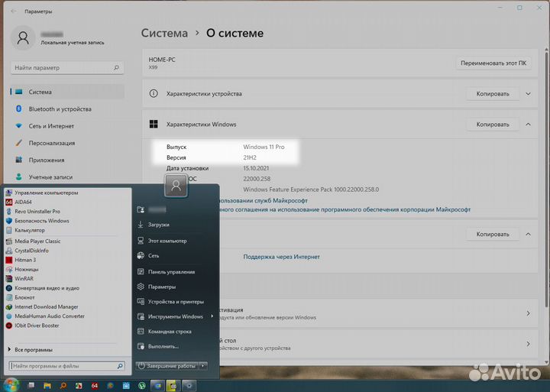The height and width of the screenshot is (392, 550).
Task: Open Параметры from Start menu
Action: (157, 287)
